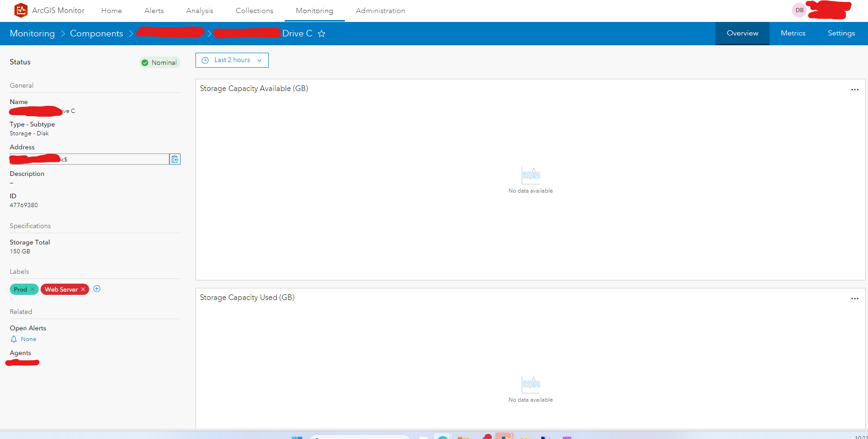Open the Administration menu
This screenshot has width=868, height=439.
tap(380, 11)
